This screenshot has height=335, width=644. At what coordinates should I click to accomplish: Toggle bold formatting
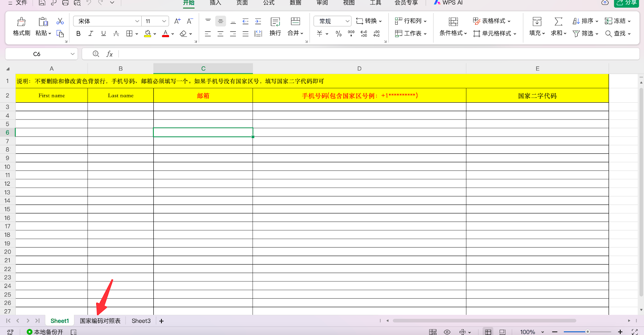[x=78, y=34]
